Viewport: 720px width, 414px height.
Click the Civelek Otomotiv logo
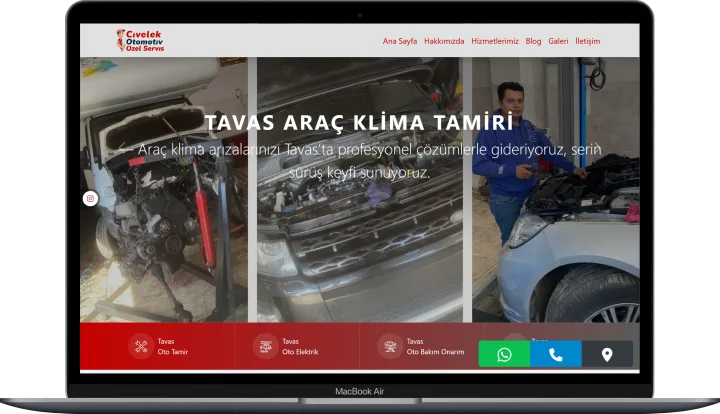pos(140,40)
